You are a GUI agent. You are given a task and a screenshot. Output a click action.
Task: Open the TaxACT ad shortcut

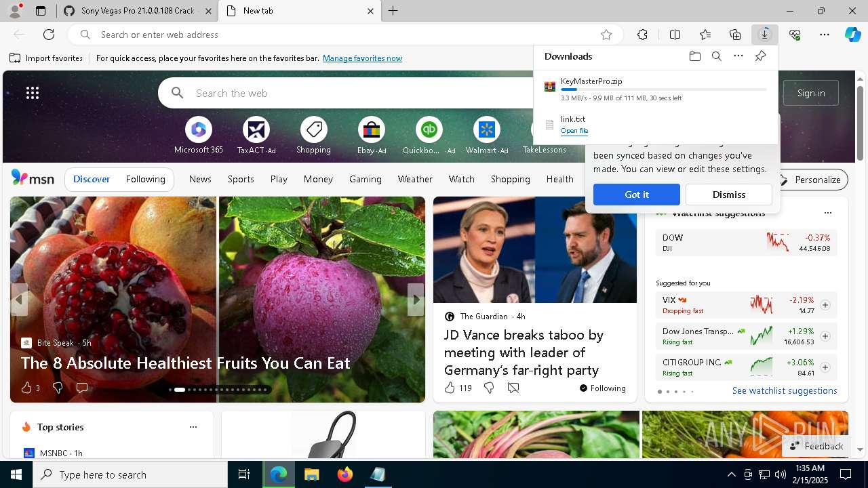click(256, 136)
